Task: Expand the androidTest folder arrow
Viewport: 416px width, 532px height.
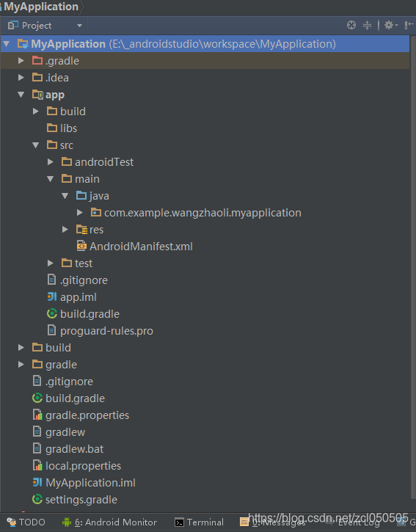Action: click(x=50, y=162)
